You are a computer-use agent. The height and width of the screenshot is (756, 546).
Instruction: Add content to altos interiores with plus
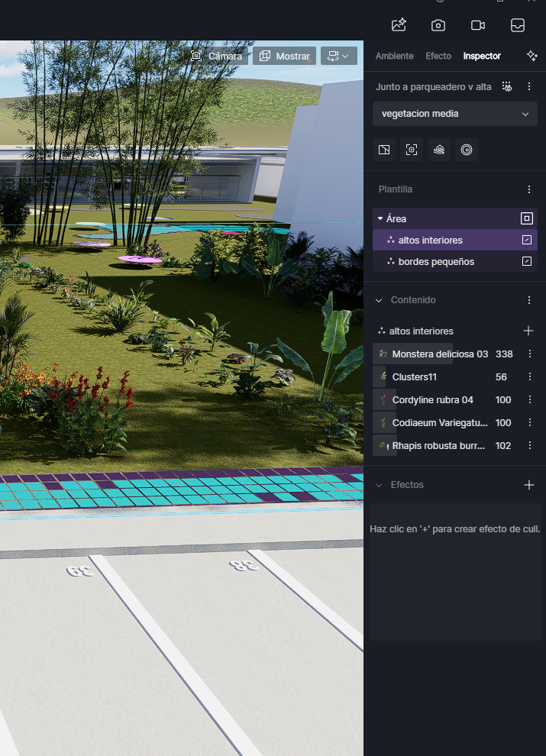point(528,331)
